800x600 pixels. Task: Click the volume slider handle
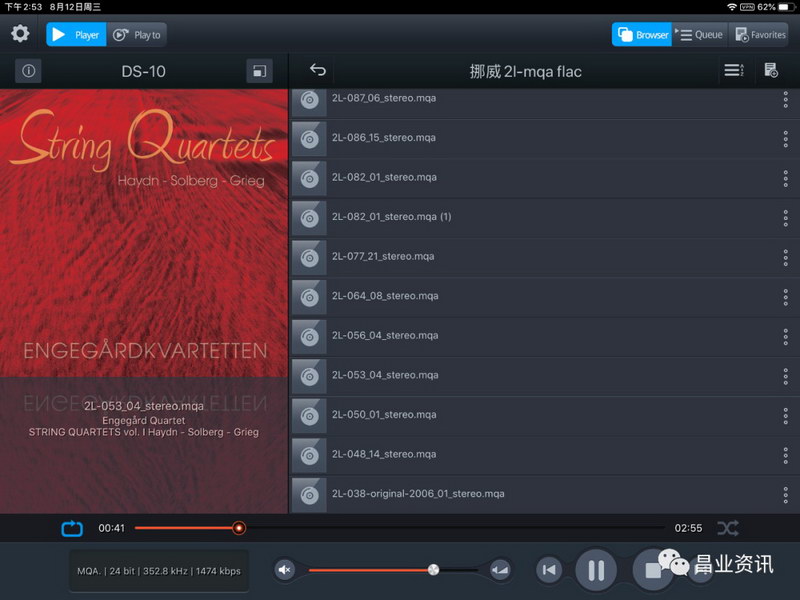(433, 570)
